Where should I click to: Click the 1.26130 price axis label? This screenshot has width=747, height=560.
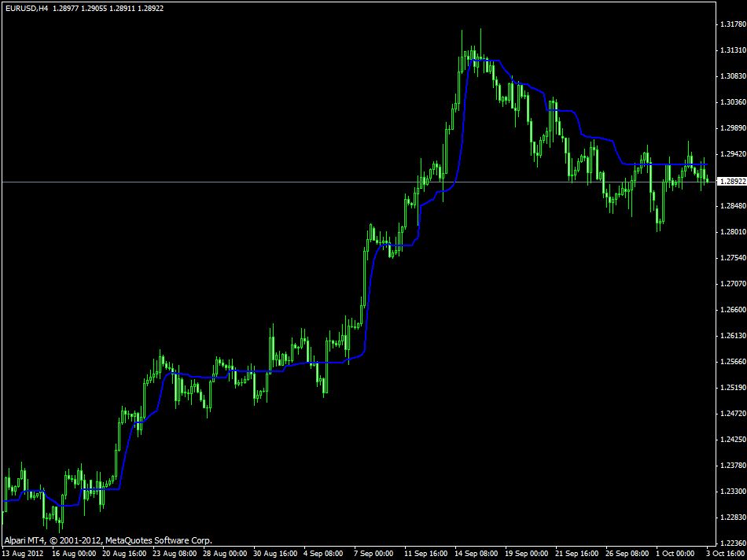point(732,336)
